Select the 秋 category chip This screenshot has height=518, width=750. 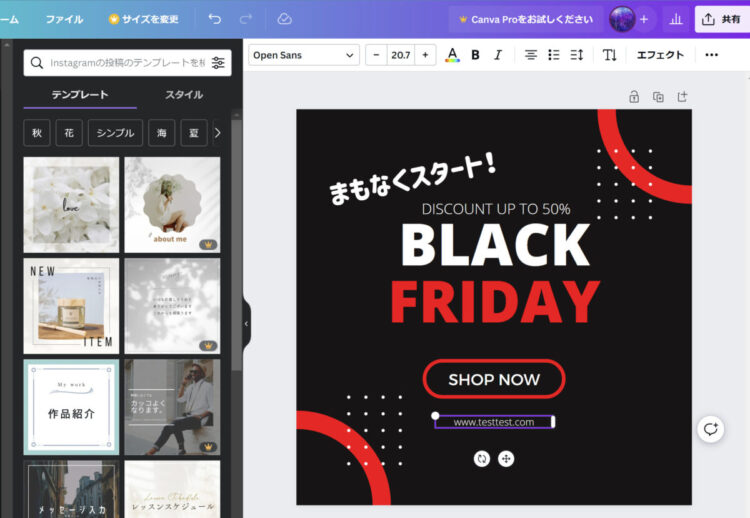37,133
